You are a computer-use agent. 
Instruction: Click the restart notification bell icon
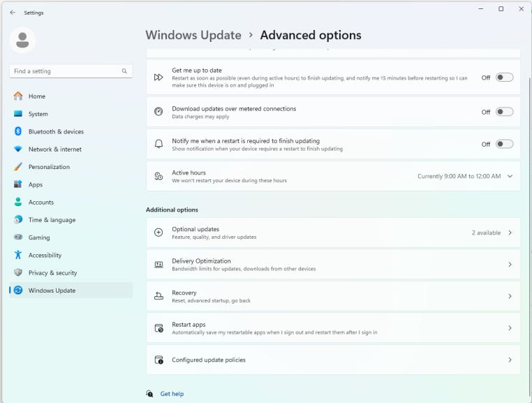click(x=158, y=144)
